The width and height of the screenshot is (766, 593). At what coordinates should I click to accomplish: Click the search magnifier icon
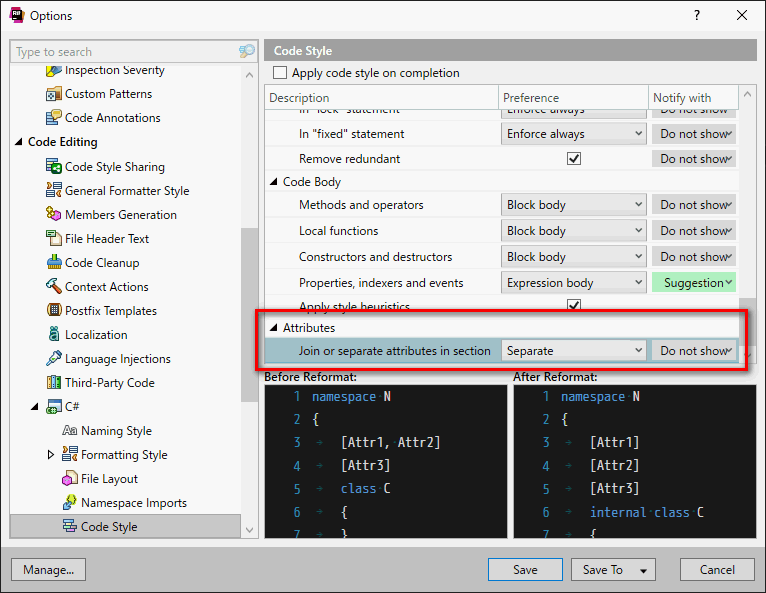pos(247,51)
